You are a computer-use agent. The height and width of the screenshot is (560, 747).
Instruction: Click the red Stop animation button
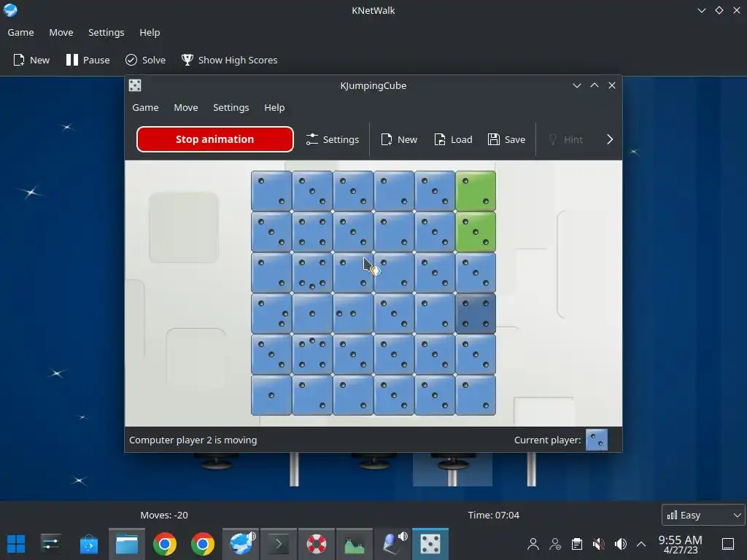point(215,139)
